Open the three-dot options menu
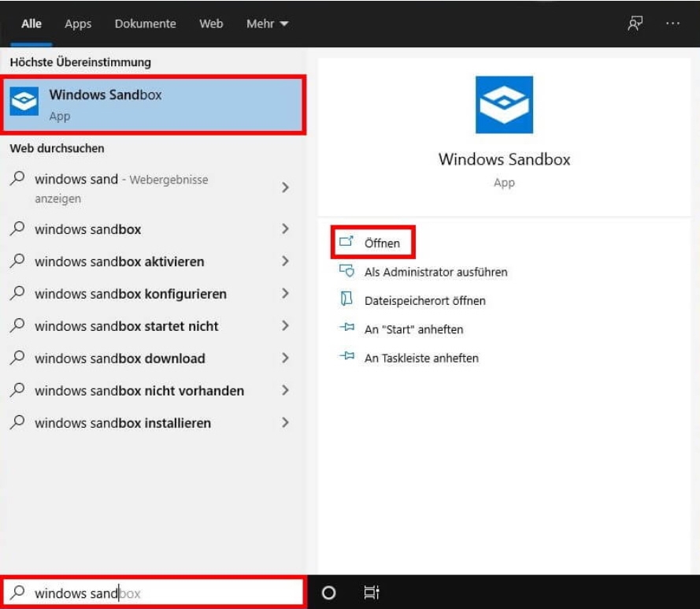 click(672, 23)
